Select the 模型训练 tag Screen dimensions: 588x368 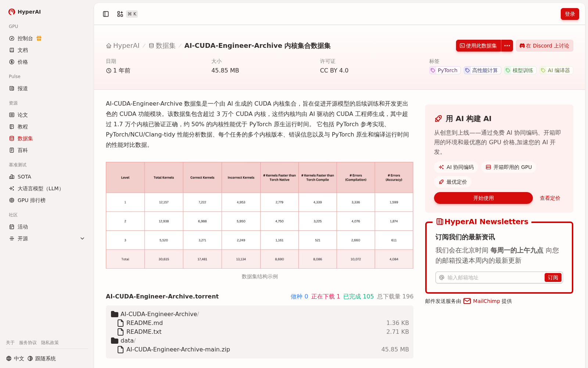click(520, 70)
